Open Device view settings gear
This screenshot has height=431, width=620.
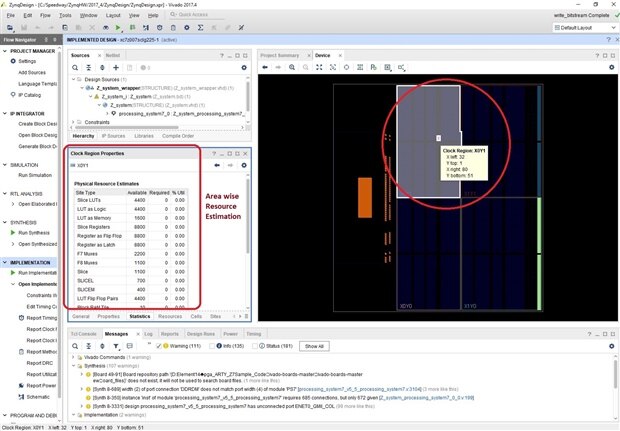tap(610, 67)
